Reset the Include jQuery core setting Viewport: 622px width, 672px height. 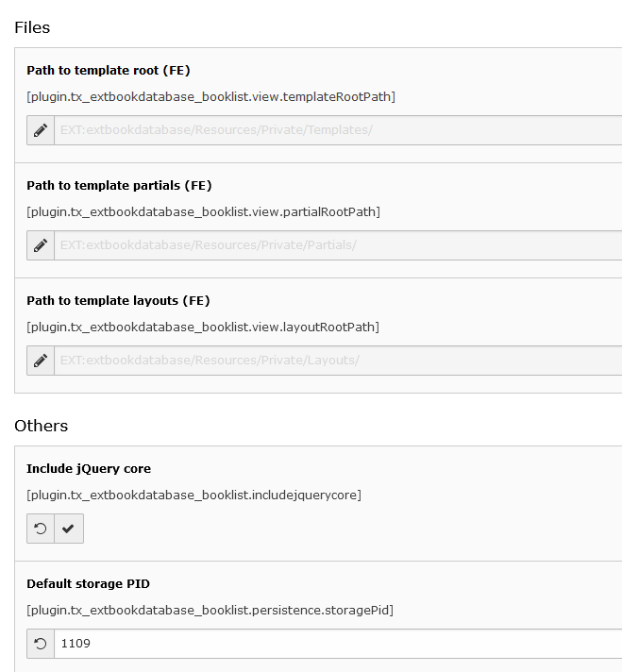point(41,529)
